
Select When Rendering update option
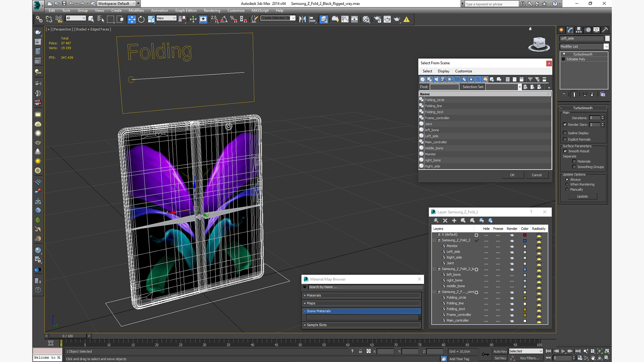click(567, 184)
